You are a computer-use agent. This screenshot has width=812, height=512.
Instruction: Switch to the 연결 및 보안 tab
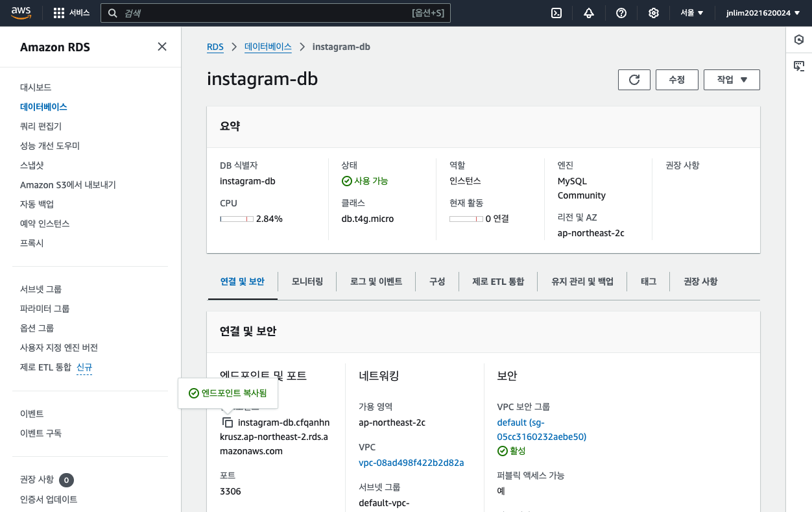point(243,282)
